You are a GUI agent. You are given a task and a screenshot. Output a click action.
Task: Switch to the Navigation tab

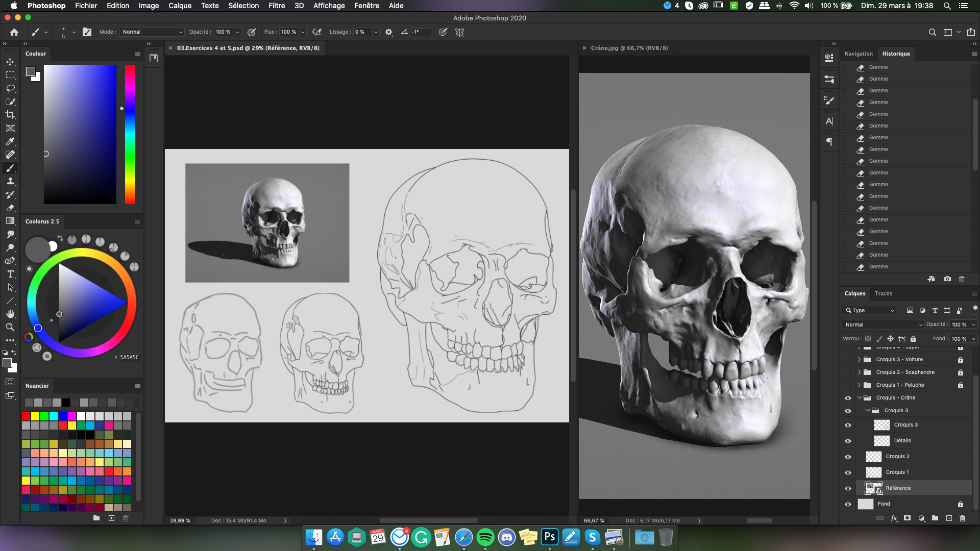[x=859, y=54]
